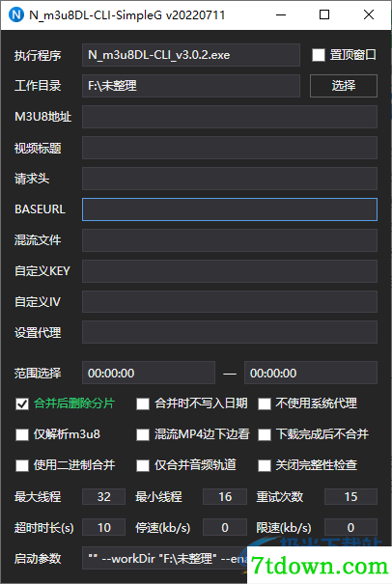Image resolution: width=392 pixels, height=584 pixels.
Task: Click the 重试次数 value 15 field
Action: [350, 497]
